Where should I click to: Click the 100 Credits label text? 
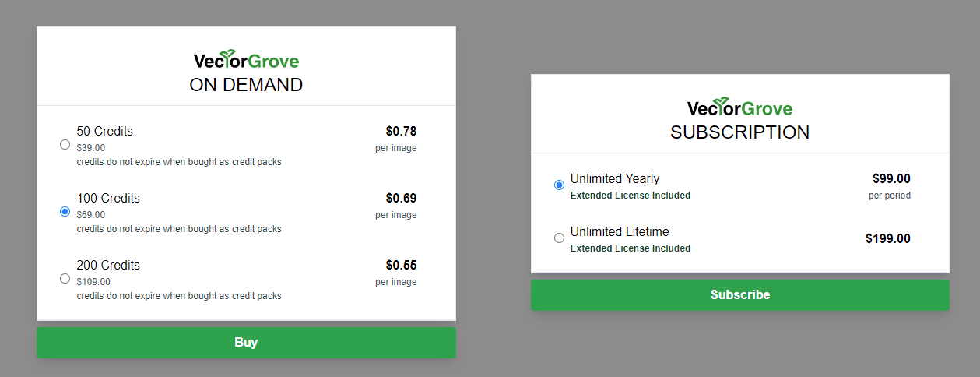tap(108, 198)
